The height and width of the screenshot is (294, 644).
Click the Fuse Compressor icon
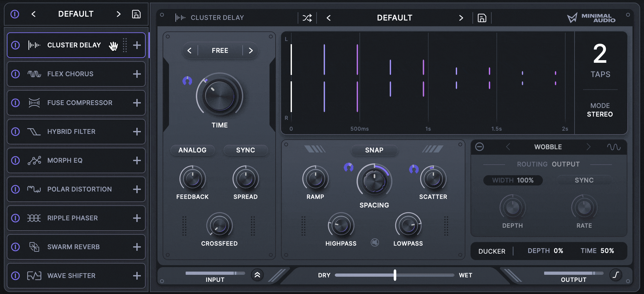pos(34,103)
